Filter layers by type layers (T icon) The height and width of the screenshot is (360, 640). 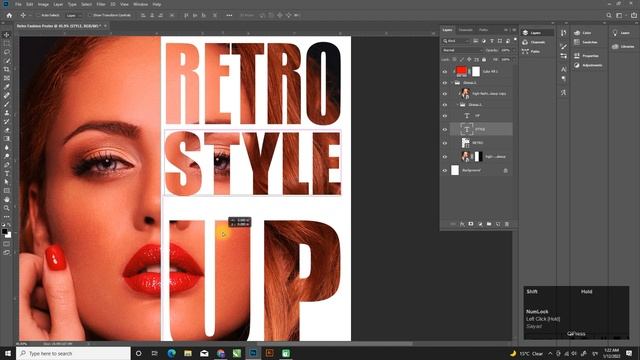(x=491, y=41)
